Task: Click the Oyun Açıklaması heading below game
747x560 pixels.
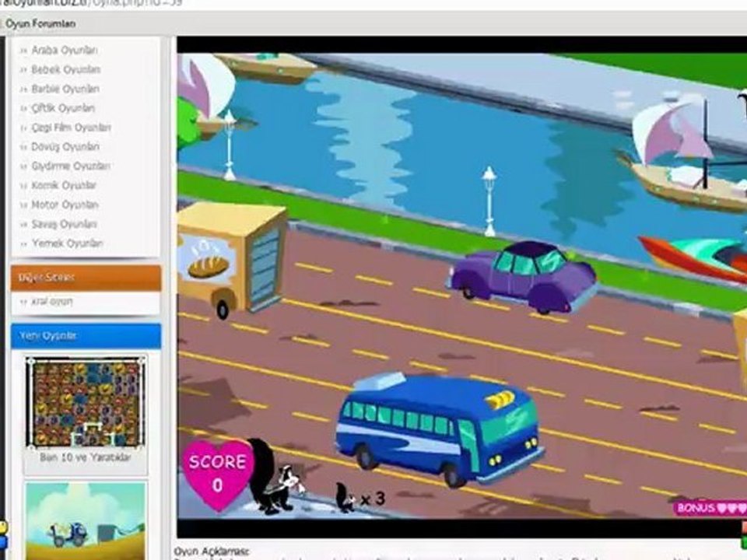Action: (211, 551)
